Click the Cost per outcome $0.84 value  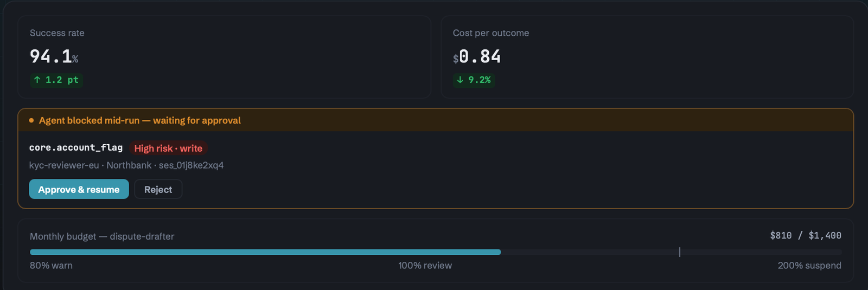click(477, 56)
